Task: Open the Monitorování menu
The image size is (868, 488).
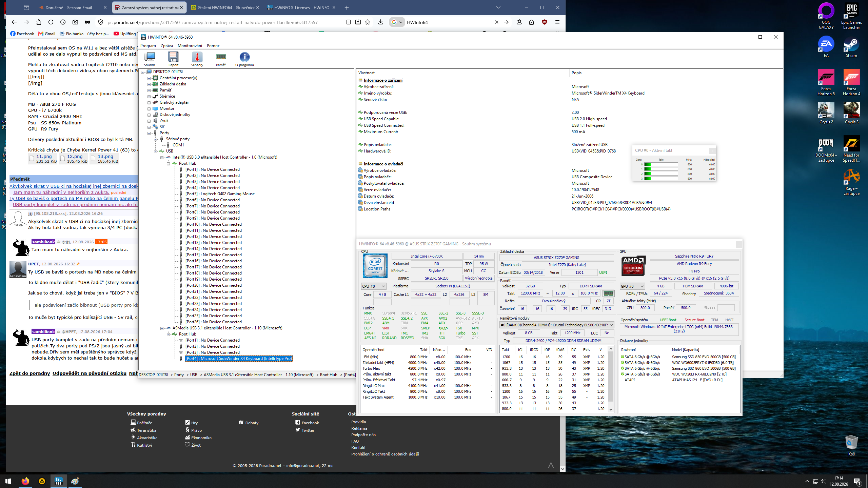Action: tap(190, 46)
